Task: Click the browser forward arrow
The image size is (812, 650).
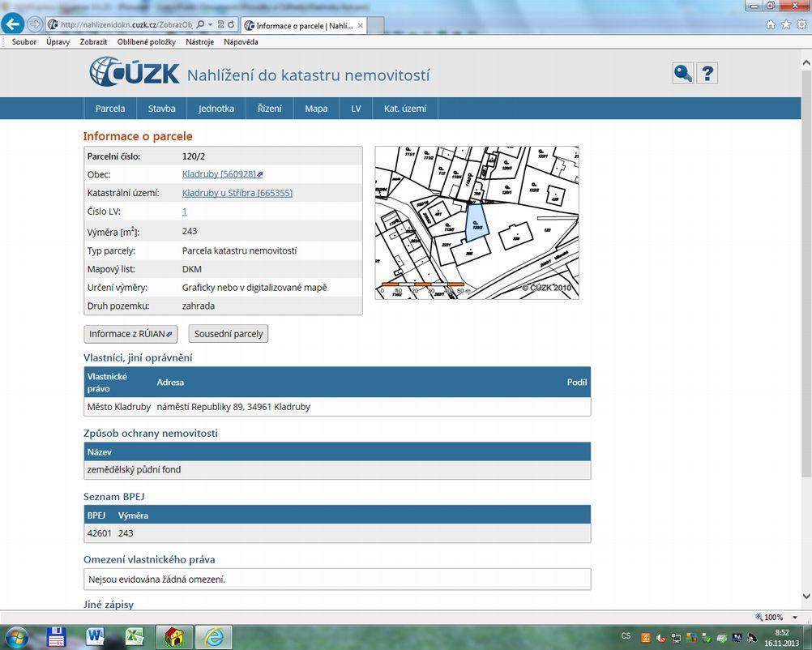Action: click(35, 24)
